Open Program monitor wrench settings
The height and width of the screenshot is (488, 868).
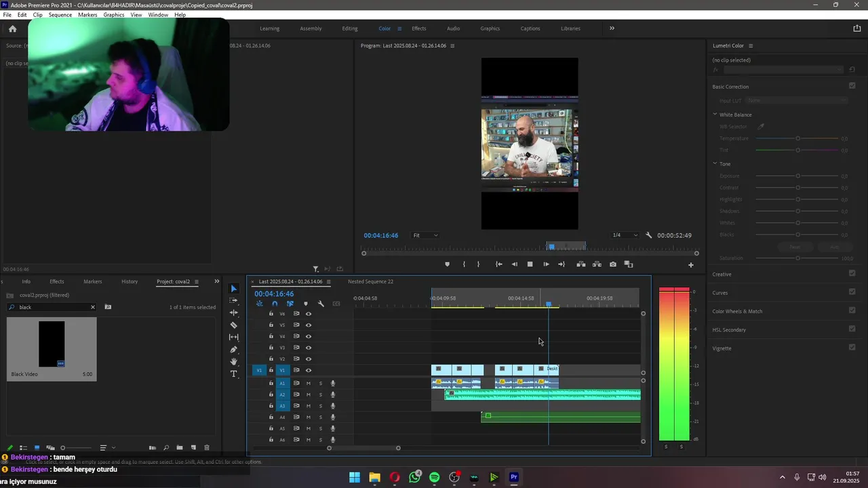(648, 235)
